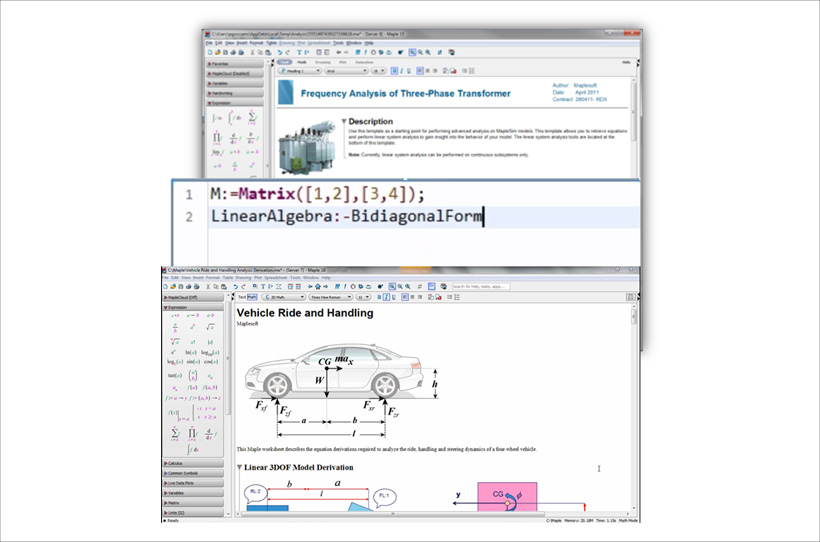Open the Format menu in upper window
The image size is (820, 542).
point(258,43)
